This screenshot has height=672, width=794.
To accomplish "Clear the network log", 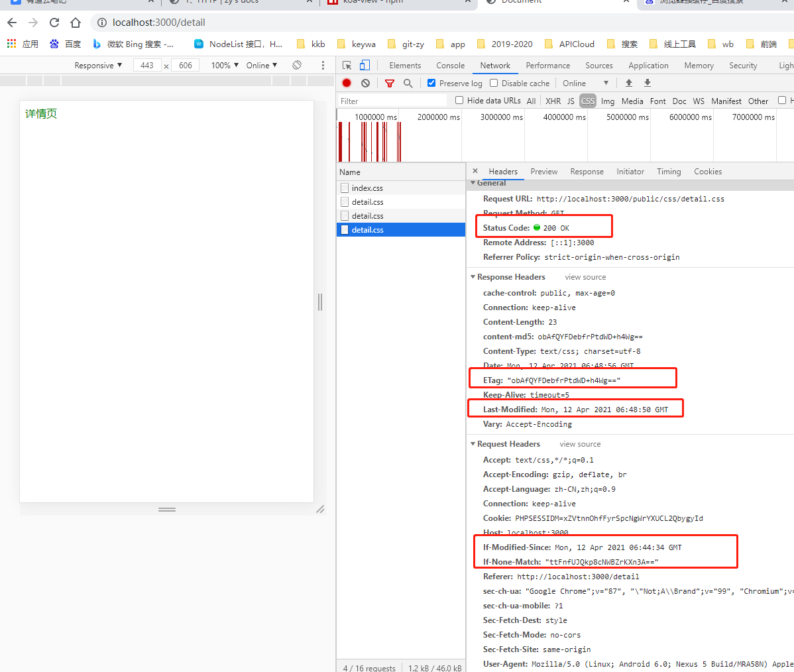I will (365, 83).
